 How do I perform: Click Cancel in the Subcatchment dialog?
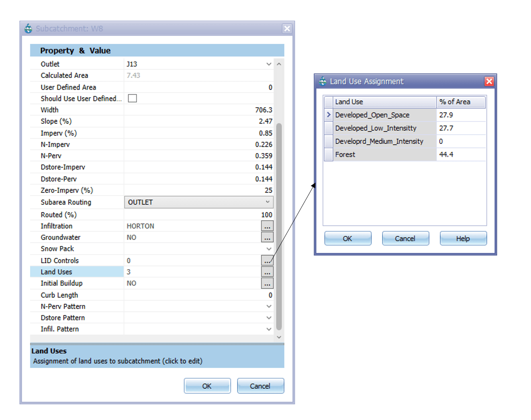260,386
